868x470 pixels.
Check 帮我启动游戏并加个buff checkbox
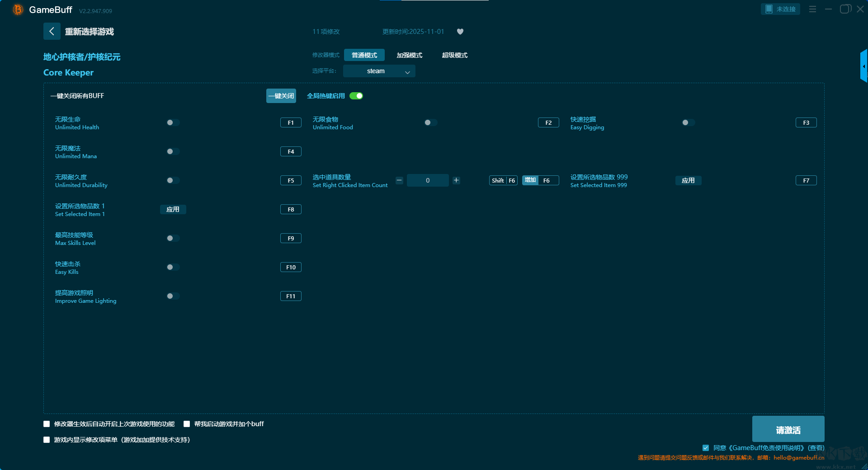tap(187, 424)
